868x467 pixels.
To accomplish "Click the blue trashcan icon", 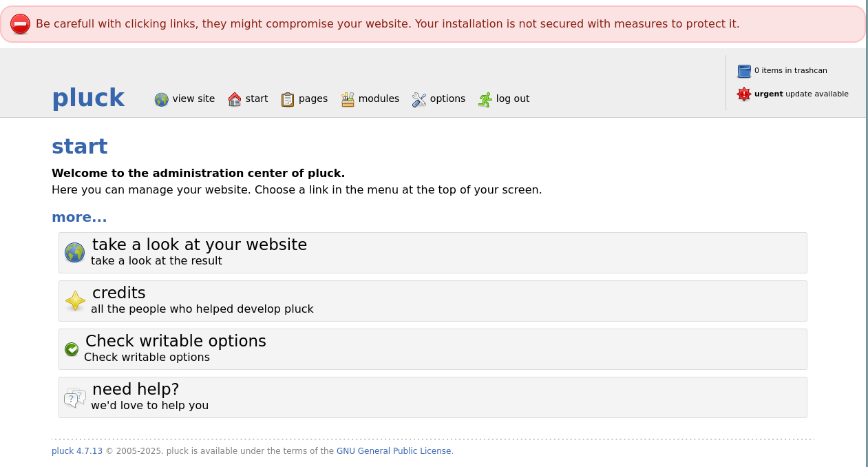I will tap(744, 71).
